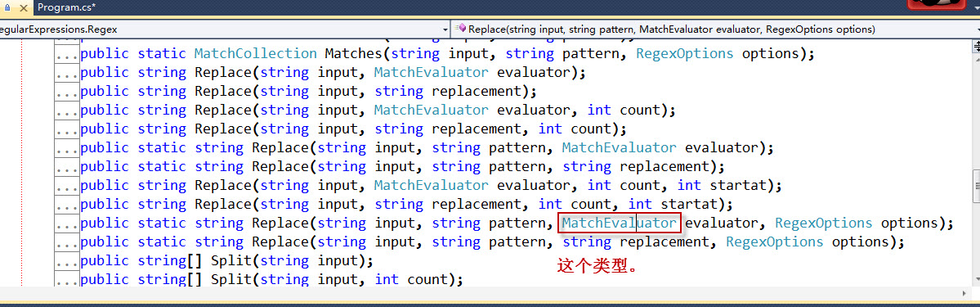Click 'startat' in the MatchEvaluator count startat line

pos(738,186)
